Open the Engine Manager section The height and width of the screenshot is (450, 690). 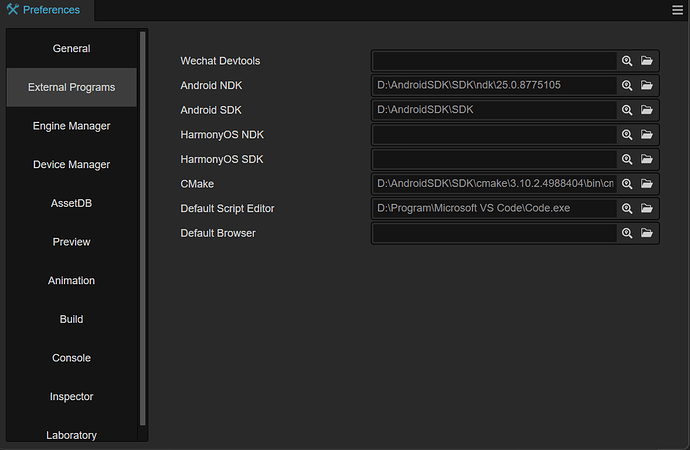[x=71, y=126]
